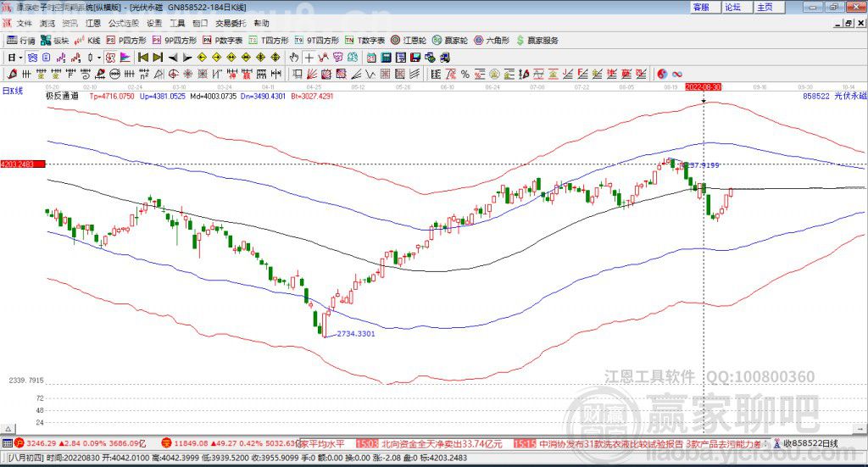868x467 pixels.
Task: Click the 2339.7915 axis value
Action: coord(26,381)
